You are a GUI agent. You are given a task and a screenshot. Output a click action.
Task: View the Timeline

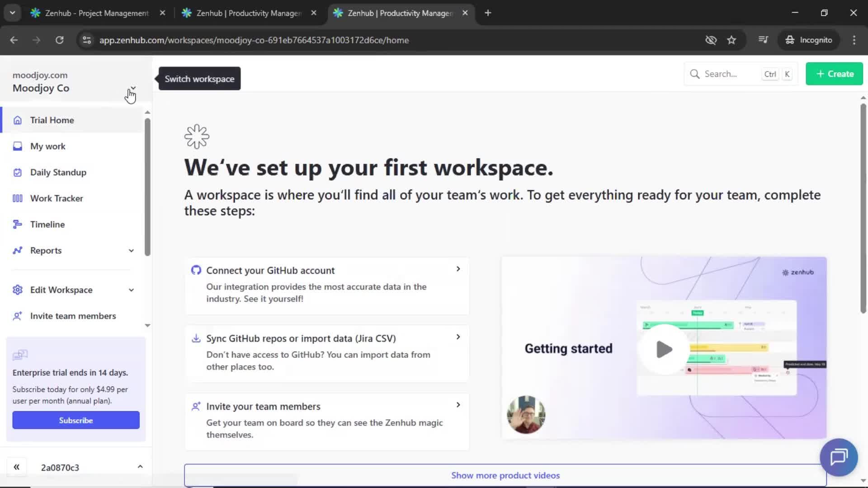pyautogui.click(x=47, y=224)
